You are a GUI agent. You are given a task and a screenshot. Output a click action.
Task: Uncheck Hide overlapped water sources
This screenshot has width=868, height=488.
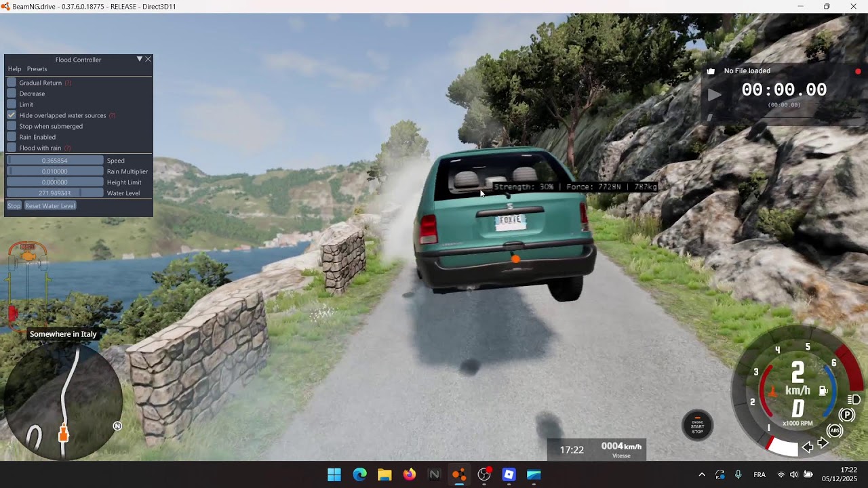(12, 115)
